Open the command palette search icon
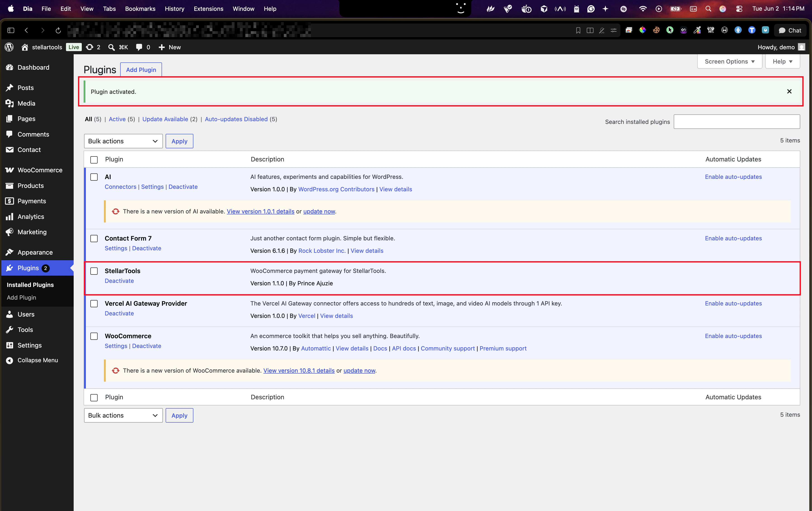The width and height of the screenshot is (812, 511). coord(111,47)
